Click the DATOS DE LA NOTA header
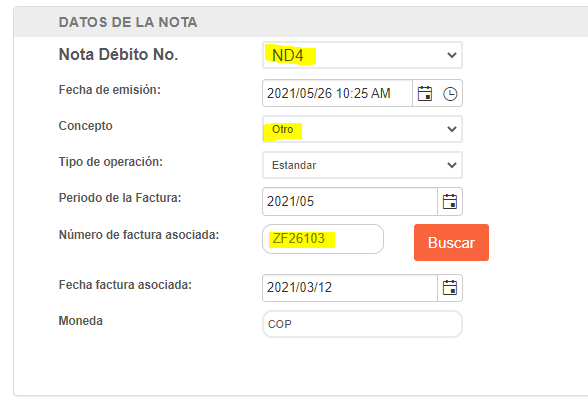The height and width of the screenshot is (404, 588). pos(128,22)
